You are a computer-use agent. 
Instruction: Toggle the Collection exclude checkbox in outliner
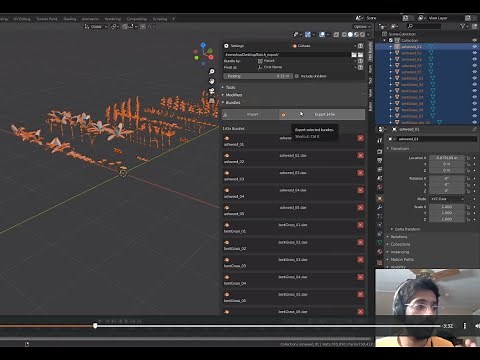pyautogui.click(x=391, y=40)
